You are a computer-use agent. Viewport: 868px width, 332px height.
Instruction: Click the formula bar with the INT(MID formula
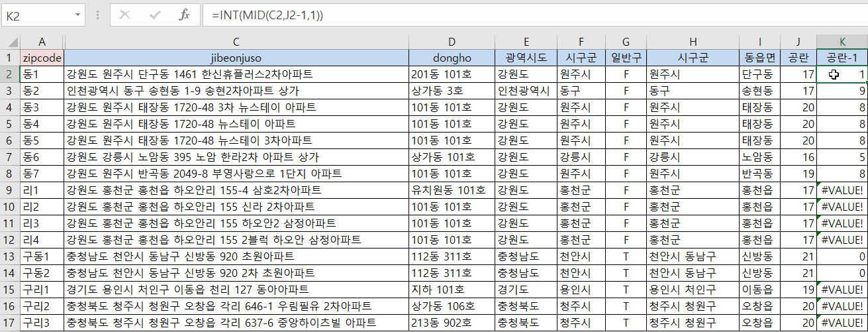pos(534,15)
